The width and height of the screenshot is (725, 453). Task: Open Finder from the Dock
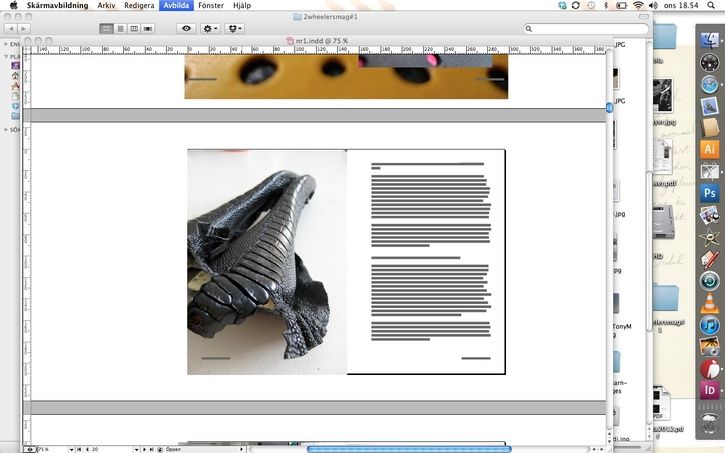pyautogui.click(x=710, y=40)
